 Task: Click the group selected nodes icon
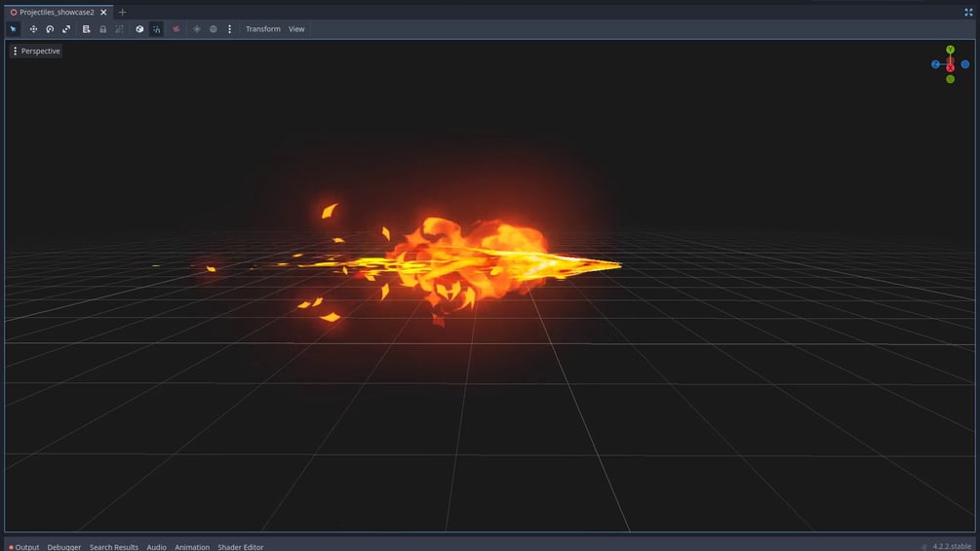tap(119, 28)
